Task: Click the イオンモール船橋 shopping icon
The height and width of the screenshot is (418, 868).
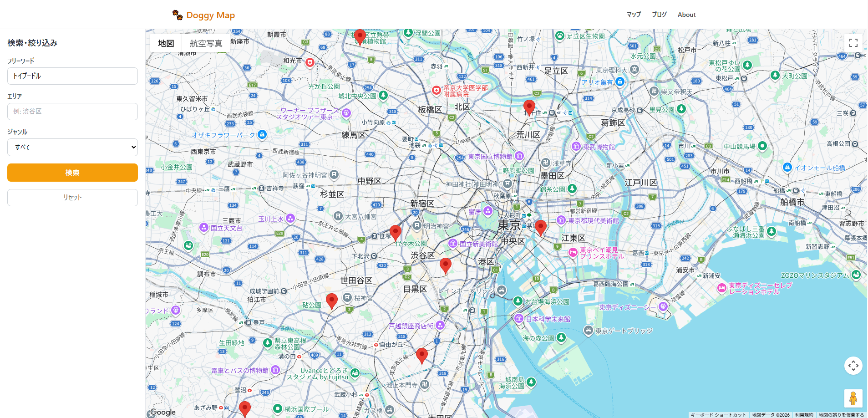Action: [787, 167]
